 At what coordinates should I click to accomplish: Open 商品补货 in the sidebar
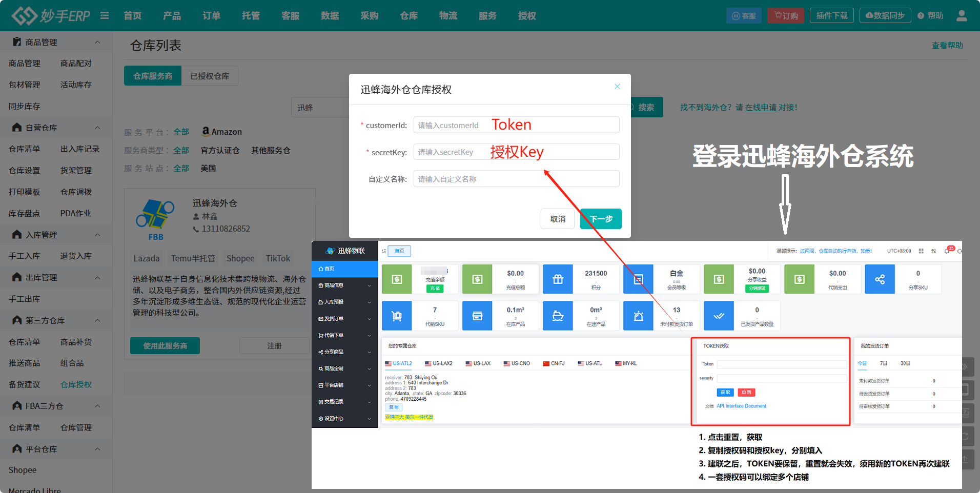(76, 342)
